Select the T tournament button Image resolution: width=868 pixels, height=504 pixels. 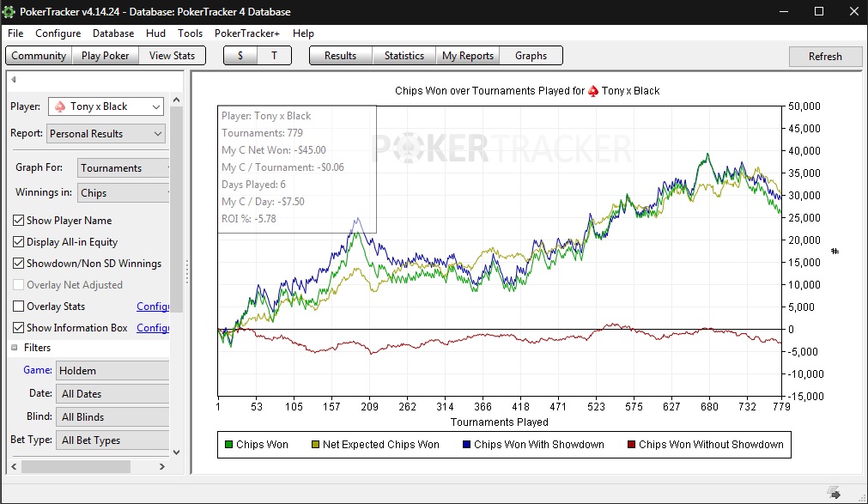pos(274,56)
